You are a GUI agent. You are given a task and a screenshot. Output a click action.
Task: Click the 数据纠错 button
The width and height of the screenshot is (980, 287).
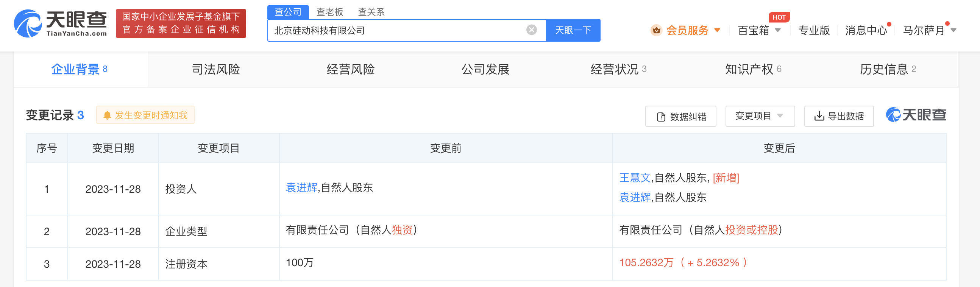[x=680, y=117]
